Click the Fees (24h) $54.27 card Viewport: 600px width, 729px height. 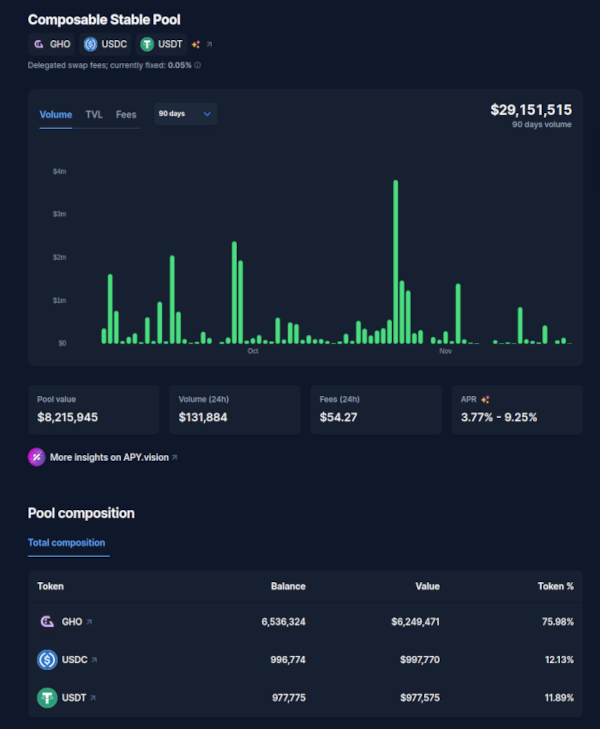pos(376,410)
